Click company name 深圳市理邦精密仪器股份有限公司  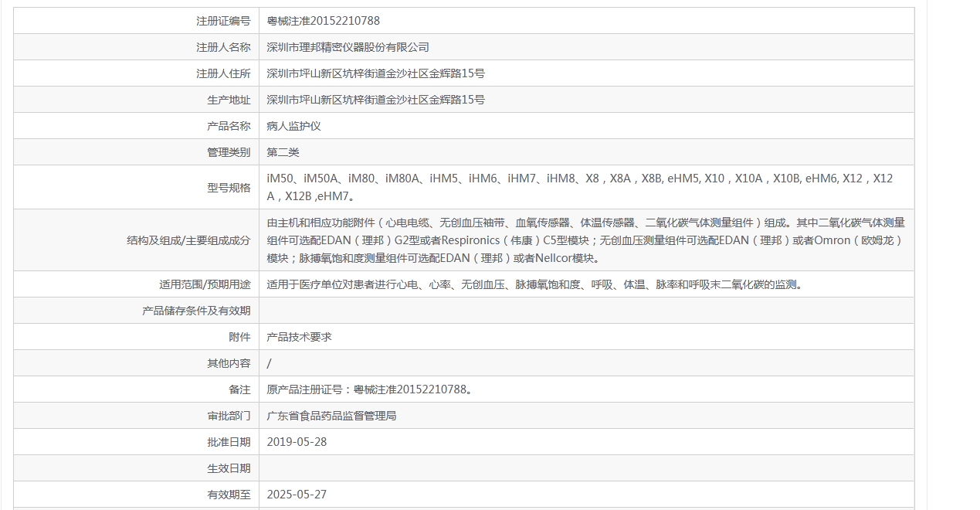348,47
